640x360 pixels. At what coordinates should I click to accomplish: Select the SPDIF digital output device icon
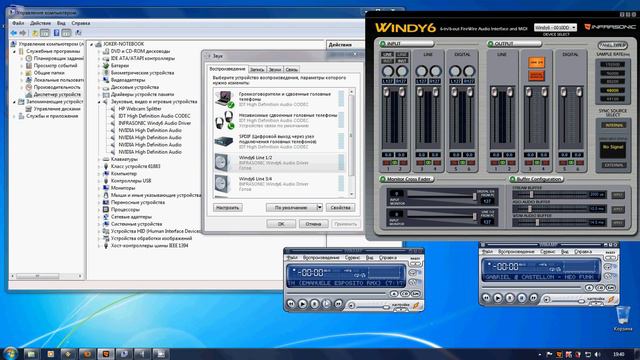pyautogui.click(x=224, y=142)
